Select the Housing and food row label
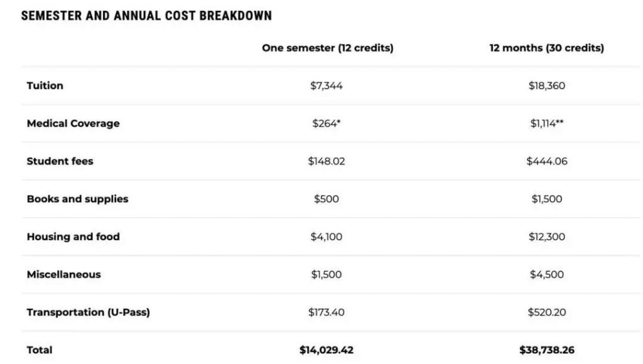 [x=73, y=237]
